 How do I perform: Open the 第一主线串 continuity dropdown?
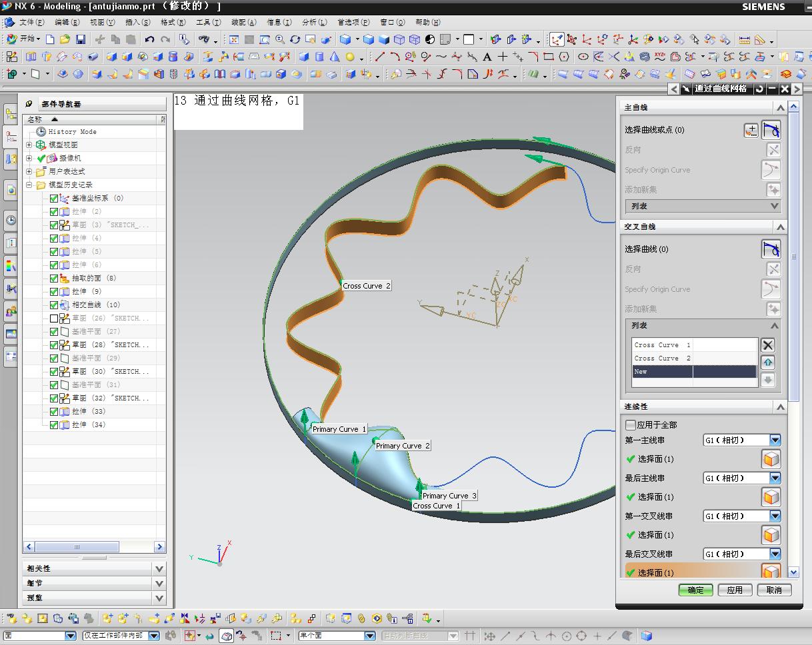[775, 440]
